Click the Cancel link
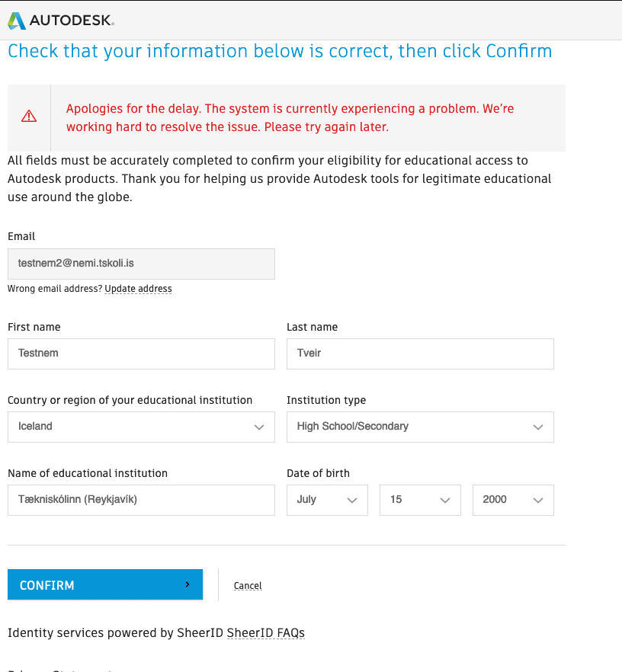The width and height of the screenshot is (622, 672). tap(248, 586)
